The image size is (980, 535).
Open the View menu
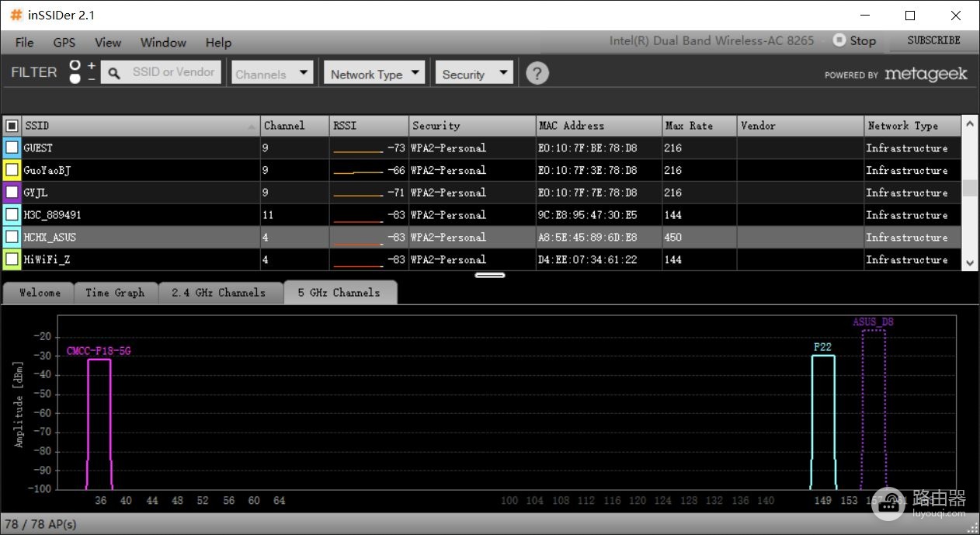click(108, 42)
